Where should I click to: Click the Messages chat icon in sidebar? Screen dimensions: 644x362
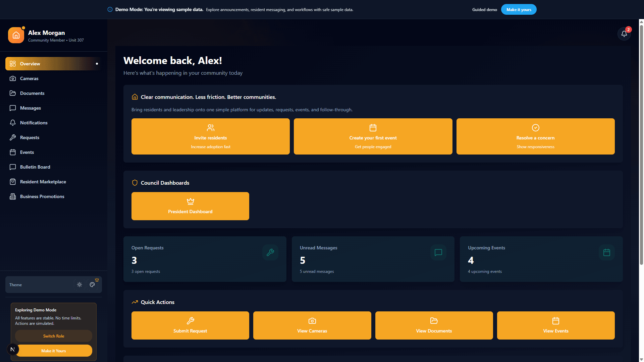pos(13,108)
